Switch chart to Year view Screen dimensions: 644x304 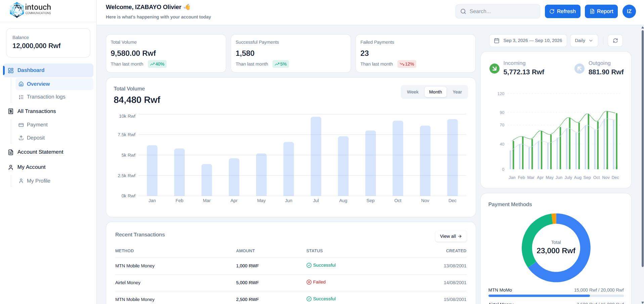pos(457,92)
